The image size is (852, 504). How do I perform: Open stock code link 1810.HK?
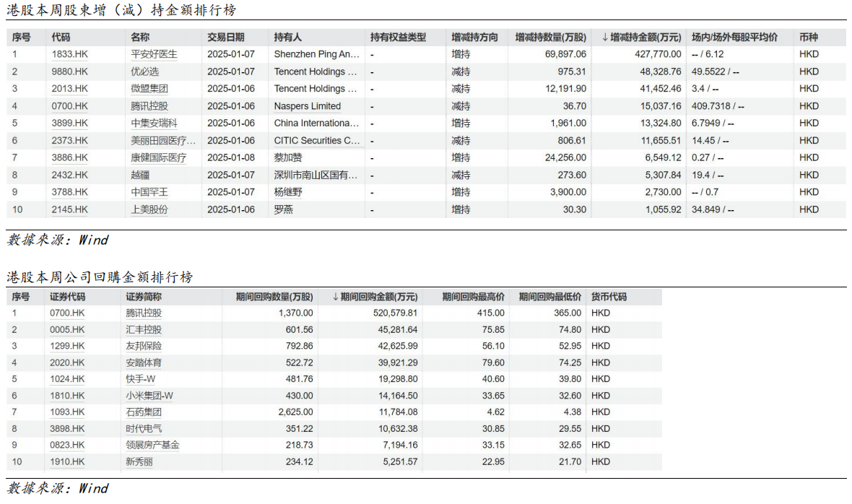pyautogui.click(x=67, y=396)
